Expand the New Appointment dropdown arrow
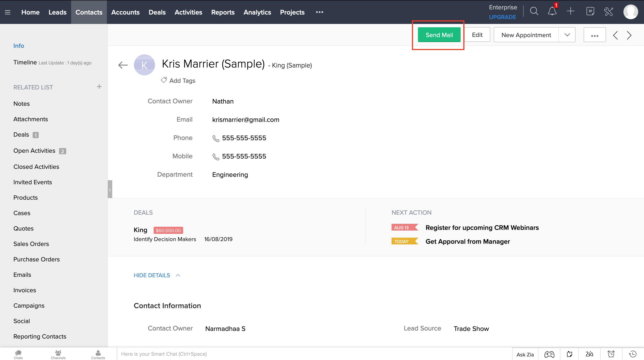Screen dimensions: 644x360 tap(567, 35)
